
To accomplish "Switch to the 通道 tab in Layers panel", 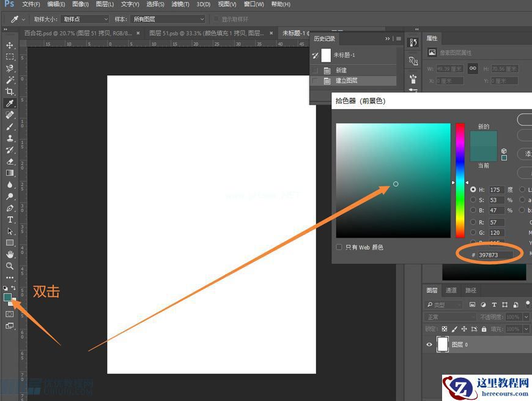I will click(452, 290).
